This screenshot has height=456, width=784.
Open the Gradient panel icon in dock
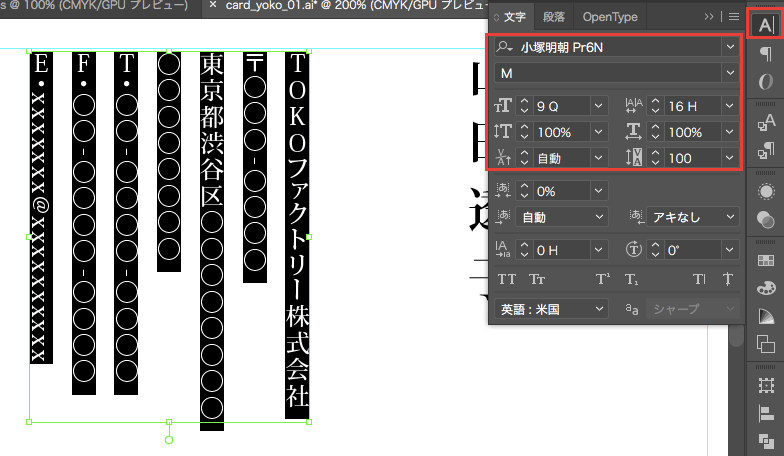click(765, 316)
